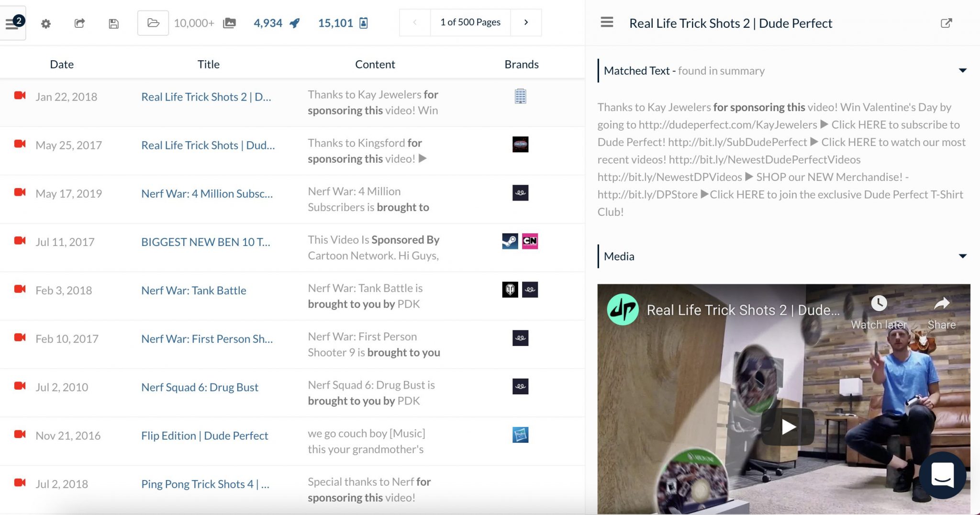
Task: Click building brand icon in Kay Jewelers row
Action: 521,96
